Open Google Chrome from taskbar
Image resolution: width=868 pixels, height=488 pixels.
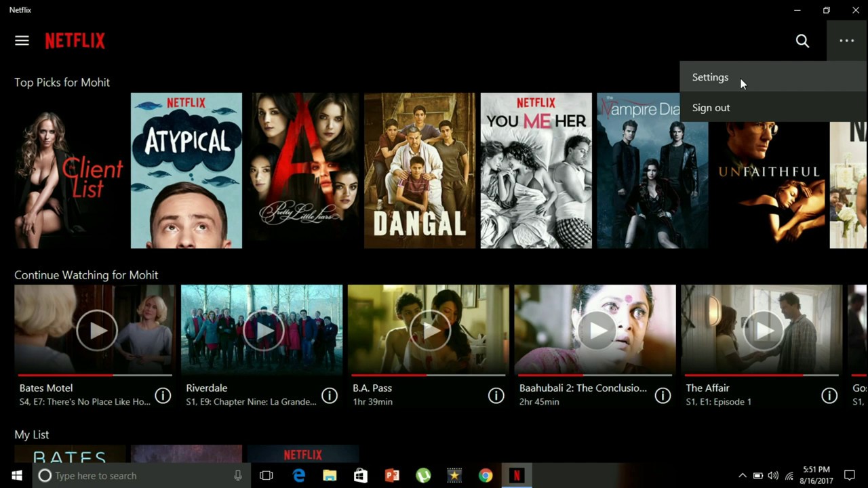pos(486,476)
